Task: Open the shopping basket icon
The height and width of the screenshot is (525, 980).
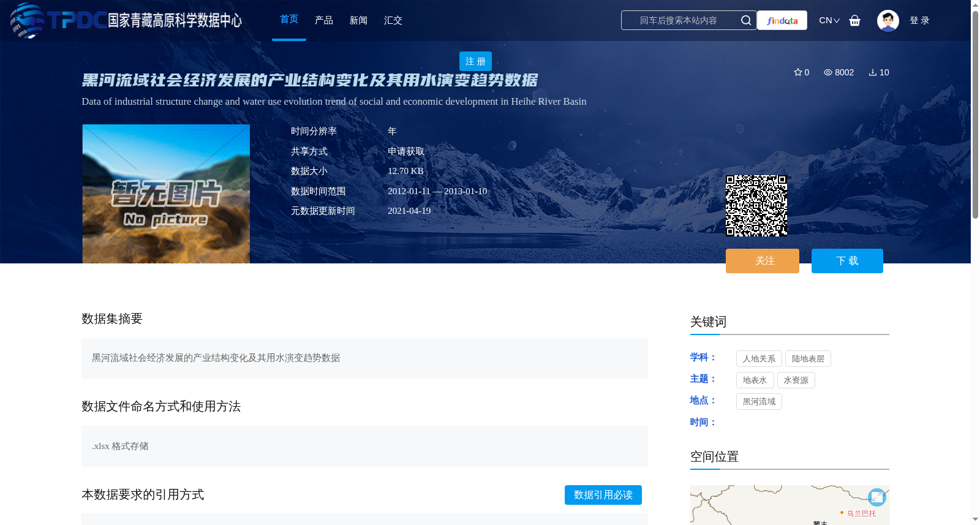Action: tap(854, 20)
